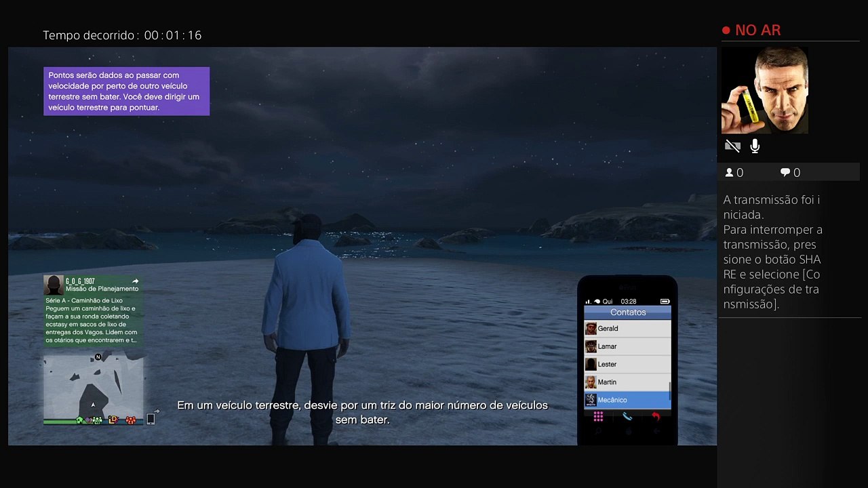Select the Lamar contact on the phone

tap(627, 346)
